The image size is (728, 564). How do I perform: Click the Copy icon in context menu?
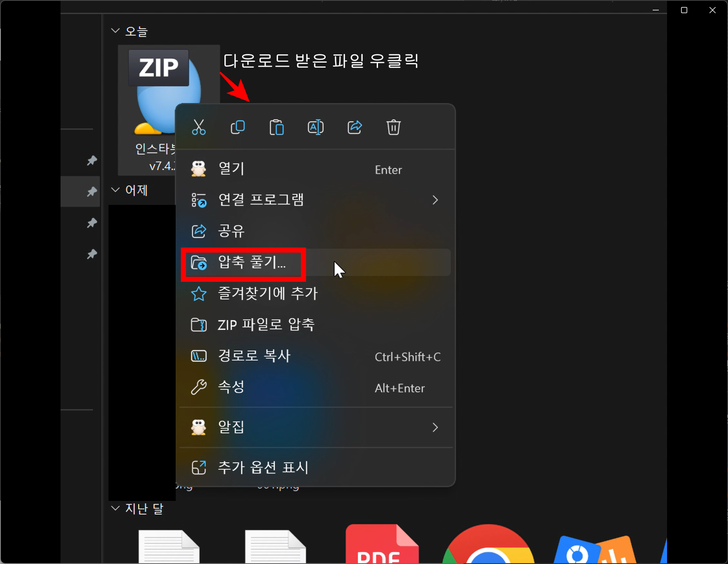pos(238,127)
